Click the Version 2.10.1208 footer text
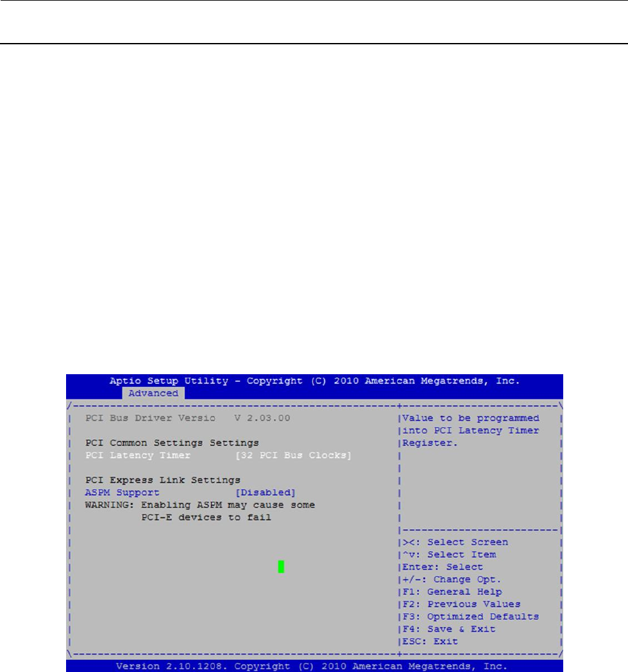The image size is (628, 672). [x=312, y=666]
